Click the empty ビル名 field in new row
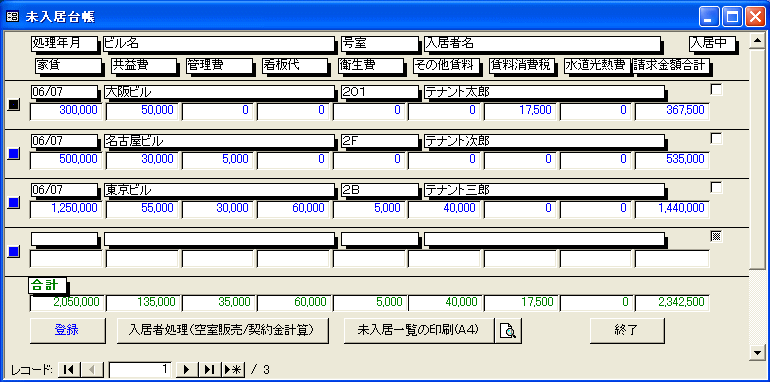The image size is (770, 382). 219,239
